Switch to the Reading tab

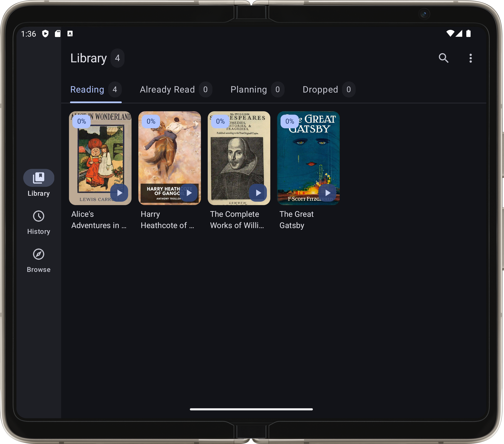tap(96, 90)
